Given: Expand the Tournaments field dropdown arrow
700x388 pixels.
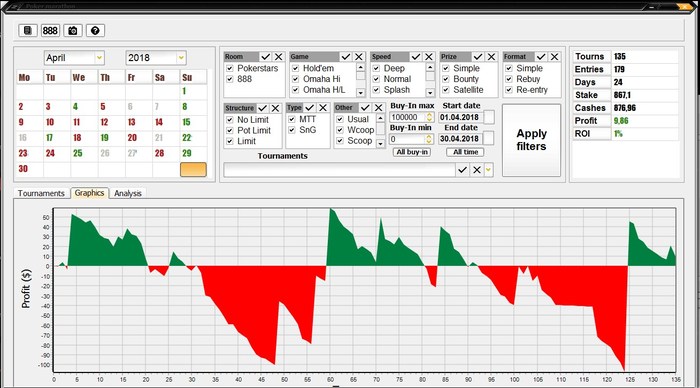Looking at the screenshot, I should tap(488, 170).
